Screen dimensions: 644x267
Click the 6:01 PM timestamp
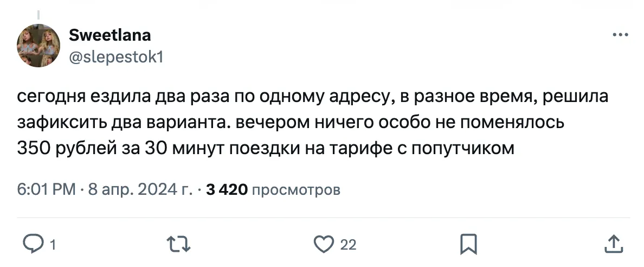point(46,189)
